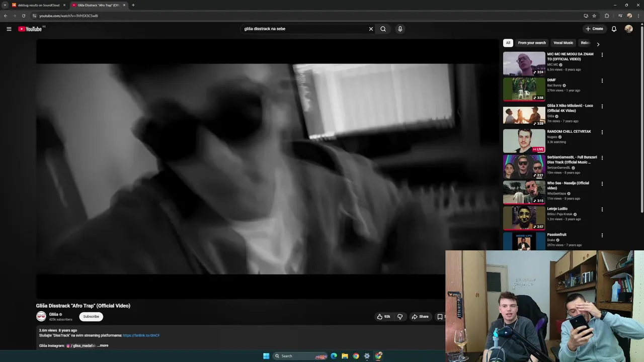Open Microsoft Edge from the taskbar
This screenshot has height=362, width=644.
click(334, 356)
